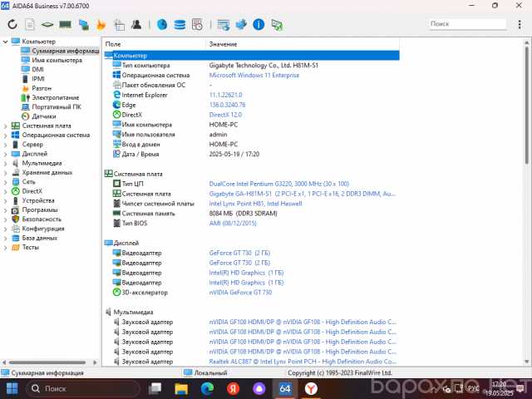Click the blue information toolbar icon
This screenshot has width=532, height=399.
pos(259,24)
